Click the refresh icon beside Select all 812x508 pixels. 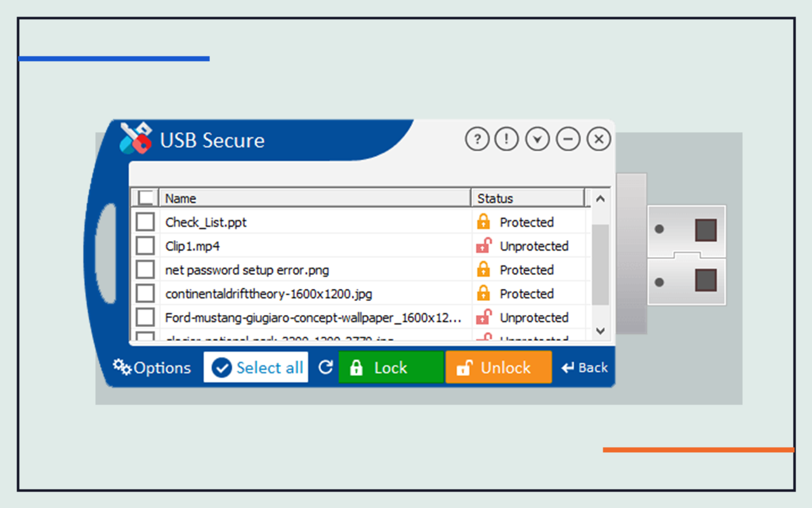[x=325, y=368]
